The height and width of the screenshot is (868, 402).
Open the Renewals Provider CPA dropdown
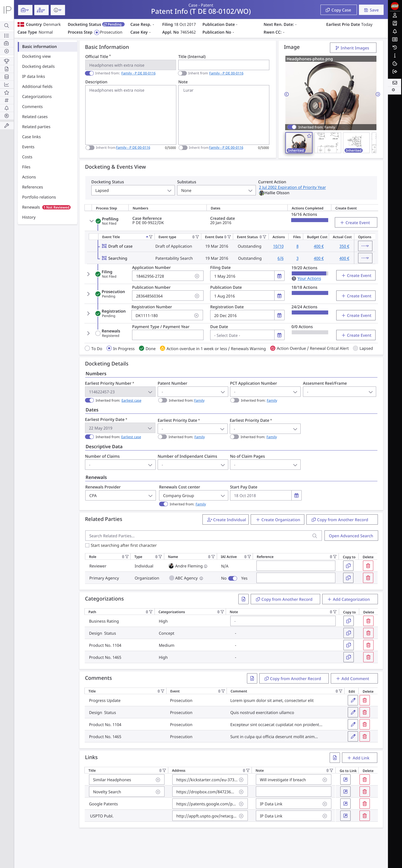(x=120, y=495)
